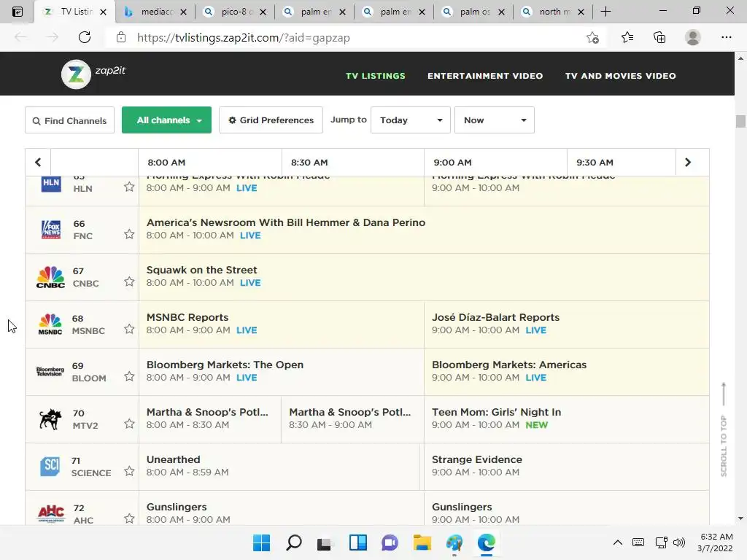Open Unearthed listing on Science
Image resolution: width=747 pixels, height=560 pixels.
click(x=279, y=466)
